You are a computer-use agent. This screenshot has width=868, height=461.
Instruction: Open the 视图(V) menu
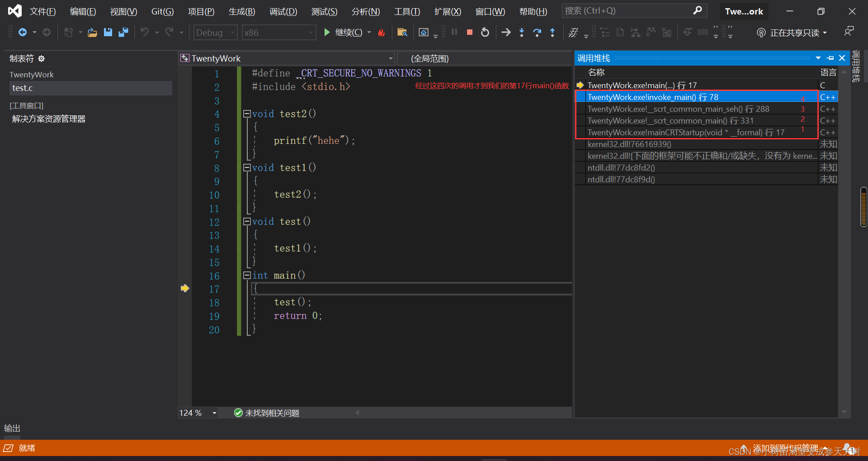point(124,11)
